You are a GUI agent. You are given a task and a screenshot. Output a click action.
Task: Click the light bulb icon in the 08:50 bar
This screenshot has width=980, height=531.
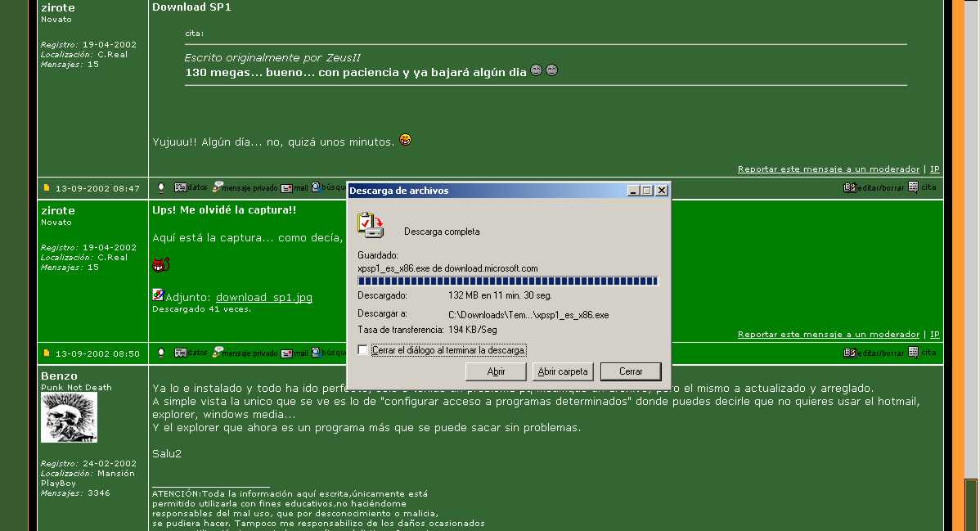click(161, 353)
